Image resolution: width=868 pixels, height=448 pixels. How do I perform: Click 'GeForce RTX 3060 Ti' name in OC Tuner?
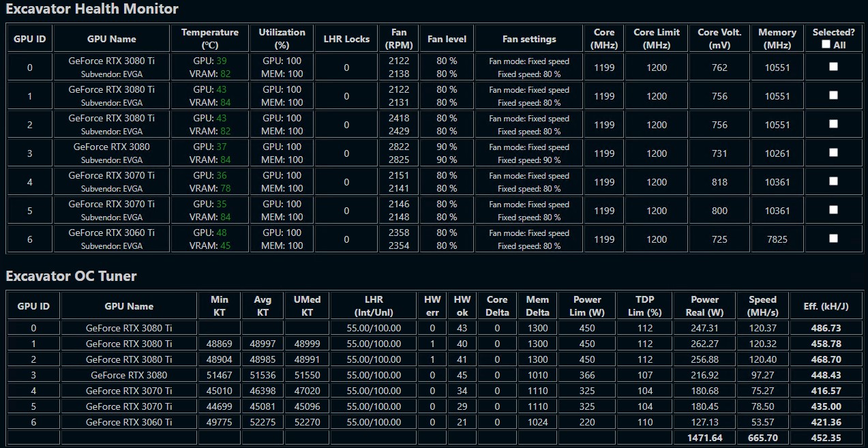click(129, 422)
